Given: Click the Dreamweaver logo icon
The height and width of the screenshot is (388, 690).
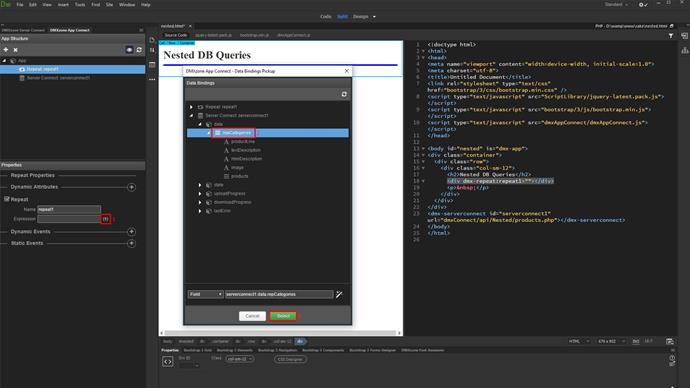Looking at the screenshot, I should pyautogui.click(x=5, y=4).
